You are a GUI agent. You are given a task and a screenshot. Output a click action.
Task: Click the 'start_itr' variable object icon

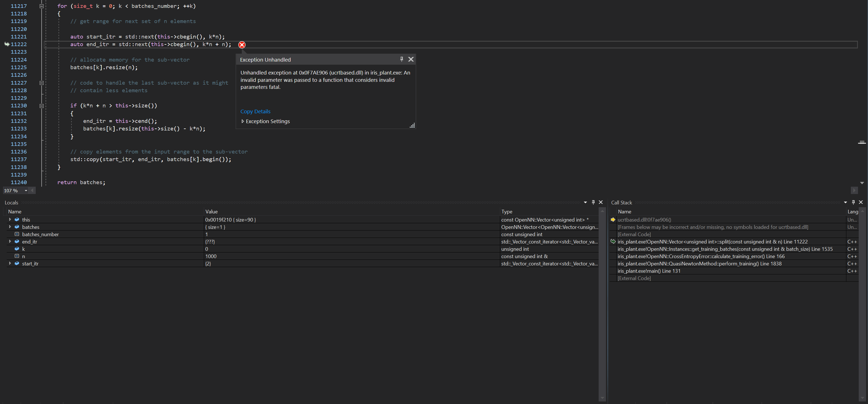(x=17, y=263)
